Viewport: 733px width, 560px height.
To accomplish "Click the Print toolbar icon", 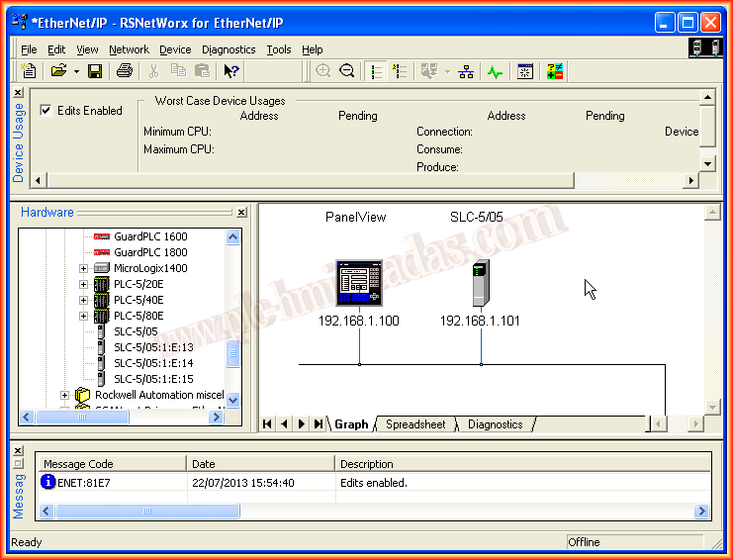I will [x=125, y=71].
